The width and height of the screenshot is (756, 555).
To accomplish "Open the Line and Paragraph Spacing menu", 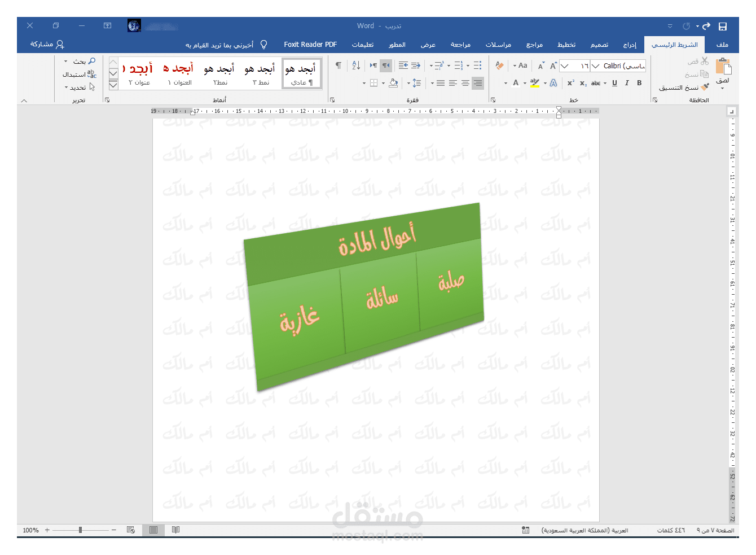I will tap(416, 83).
